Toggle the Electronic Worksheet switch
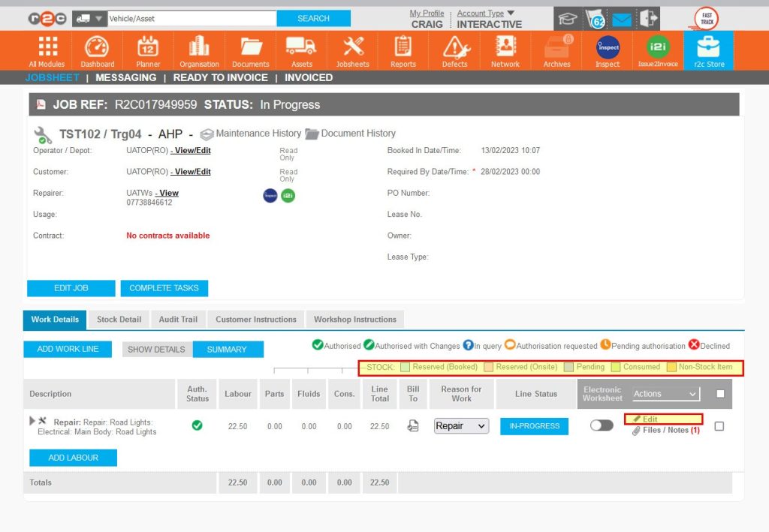Viewport: 769px width, 532px height. [601, 425]
